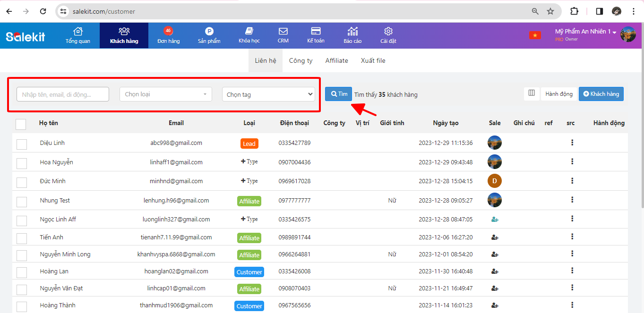Switch to the Affiliate tab
The height and width of the screenshot is (313, 644).
tap(336, 61)
